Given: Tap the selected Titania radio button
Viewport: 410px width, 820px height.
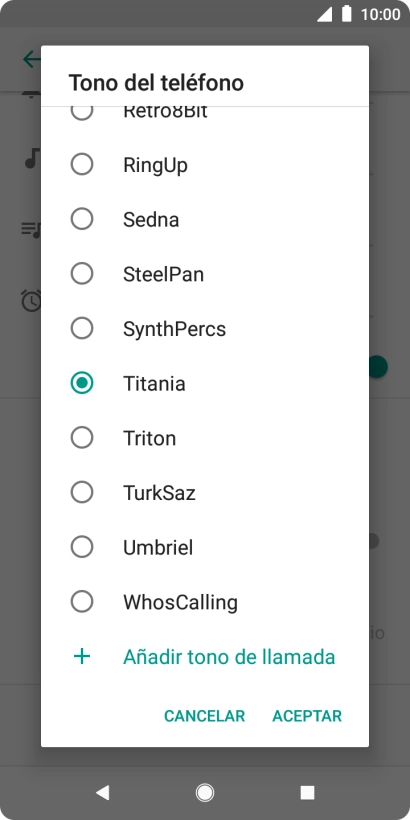Looking at the screenshot, I should [82, 383].
